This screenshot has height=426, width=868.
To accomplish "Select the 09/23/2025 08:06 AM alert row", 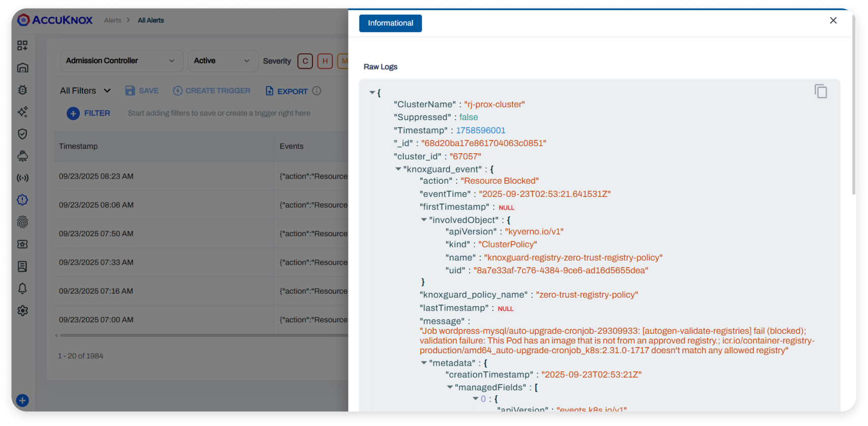I will (163, 205).
